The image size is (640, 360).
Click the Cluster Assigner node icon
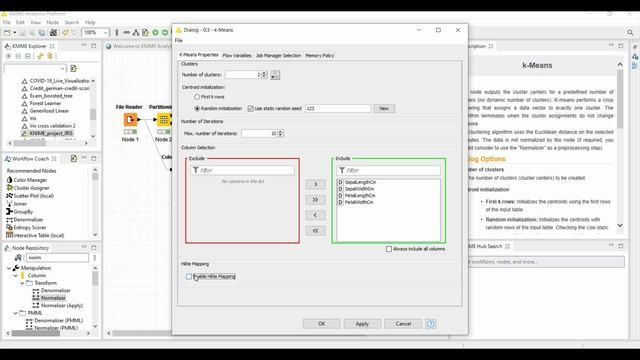click(9, 188)
